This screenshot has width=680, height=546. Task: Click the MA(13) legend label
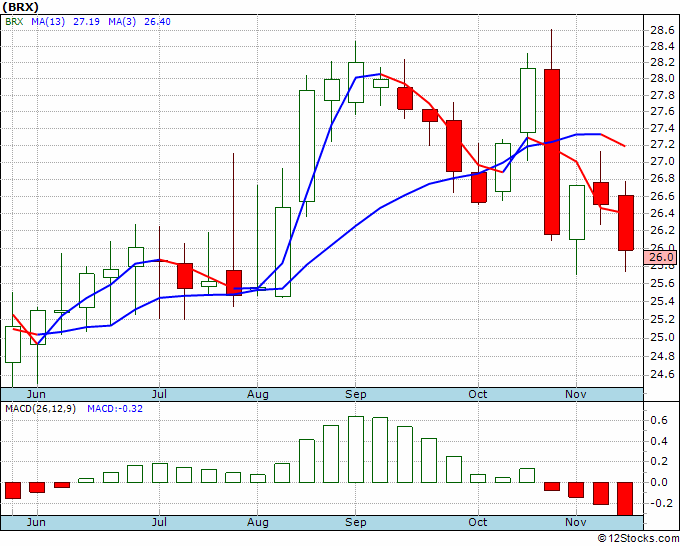[48, 22]
